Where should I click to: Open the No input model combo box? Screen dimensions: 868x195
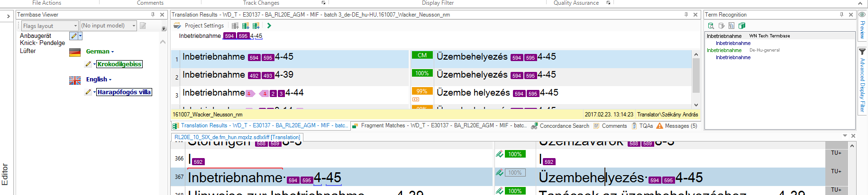coord(108,26)
